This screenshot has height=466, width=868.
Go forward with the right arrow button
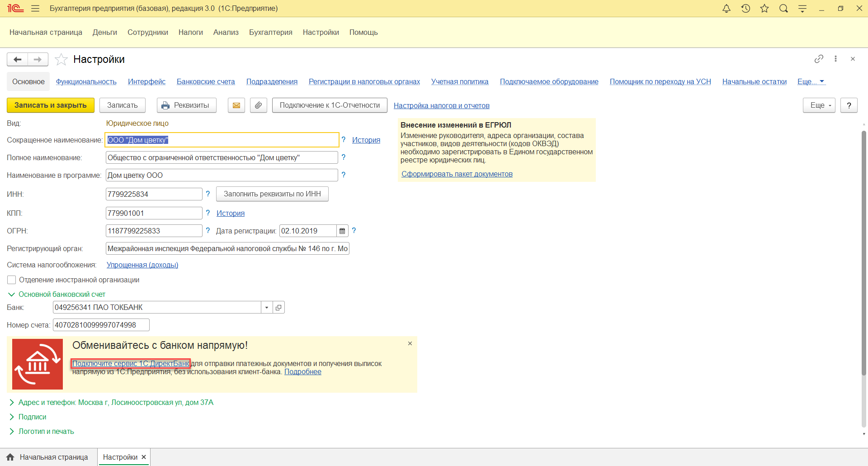[x=38, y=59]
